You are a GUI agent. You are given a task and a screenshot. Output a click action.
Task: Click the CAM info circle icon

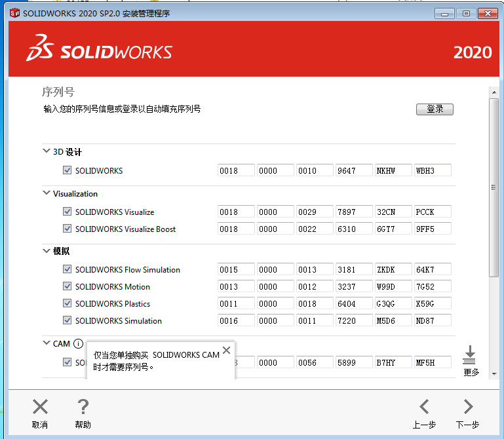point(78,343)
